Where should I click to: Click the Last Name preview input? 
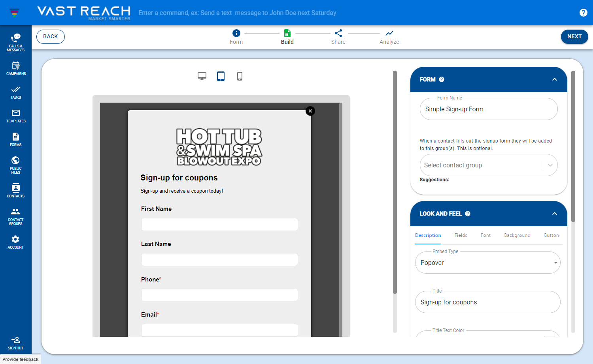[219, 259]
